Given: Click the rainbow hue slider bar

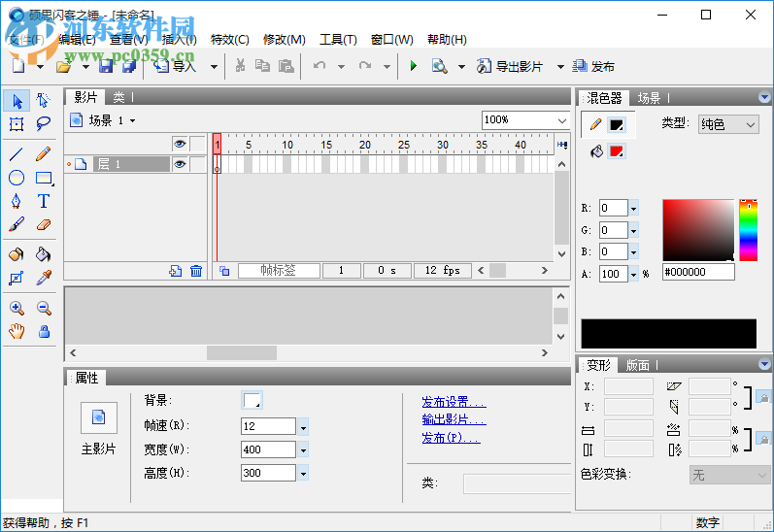Looking at the screenshot, I should click(748, 230).
